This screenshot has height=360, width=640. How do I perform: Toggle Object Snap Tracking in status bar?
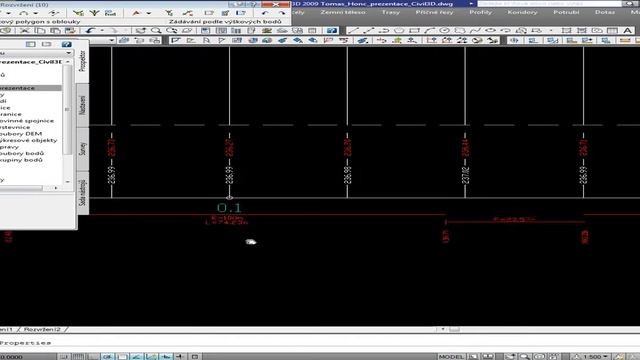pos(137,357)
